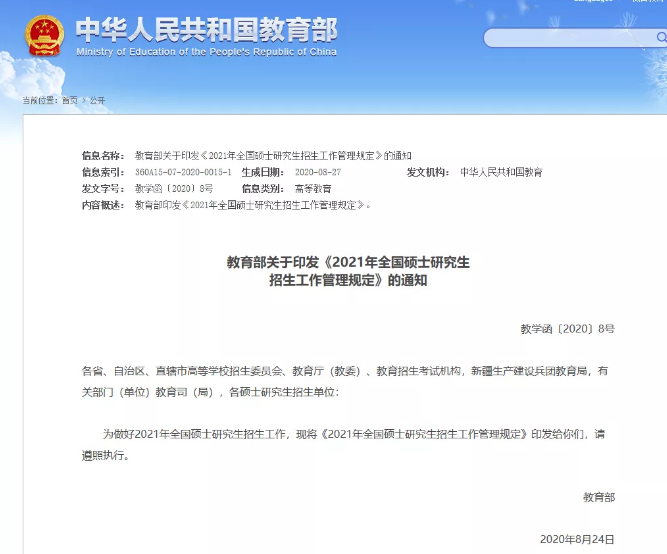This screenshot has width=667, height=554.
Task: Click the 生成日期 value 2020-08-27
Action: pos(317,172)
